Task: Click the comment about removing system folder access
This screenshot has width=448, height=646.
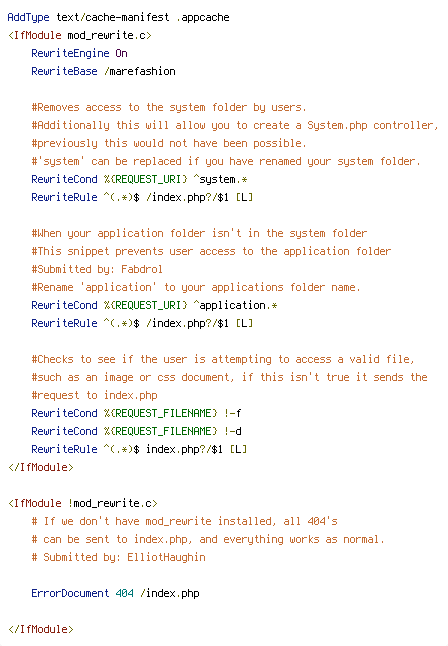Action: [x=169, y=108]
